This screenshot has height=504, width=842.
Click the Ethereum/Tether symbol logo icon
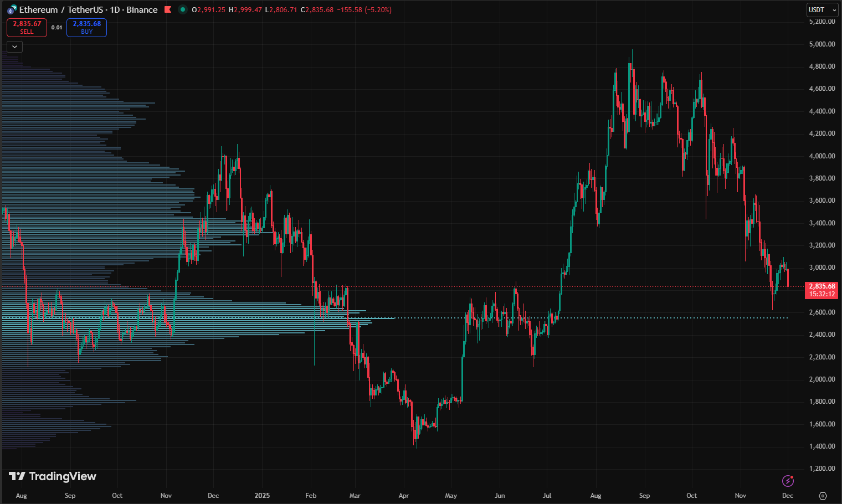click(12, 10)
